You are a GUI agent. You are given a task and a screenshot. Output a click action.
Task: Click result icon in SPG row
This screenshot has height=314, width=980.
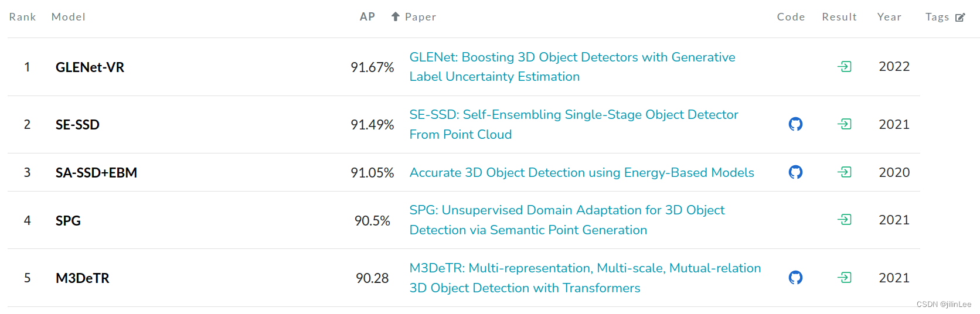pos(845,220)
